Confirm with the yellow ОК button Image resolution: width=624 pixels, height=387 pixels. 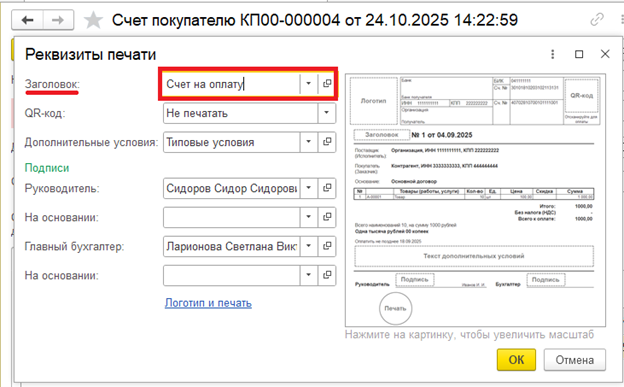click(516, 360)
